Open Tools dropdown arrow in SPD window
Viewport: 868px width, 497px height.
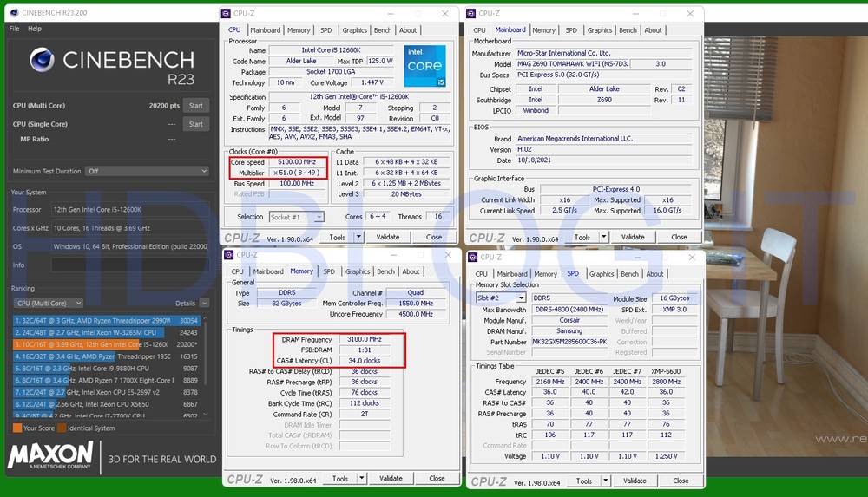click(x=606, y=481)
